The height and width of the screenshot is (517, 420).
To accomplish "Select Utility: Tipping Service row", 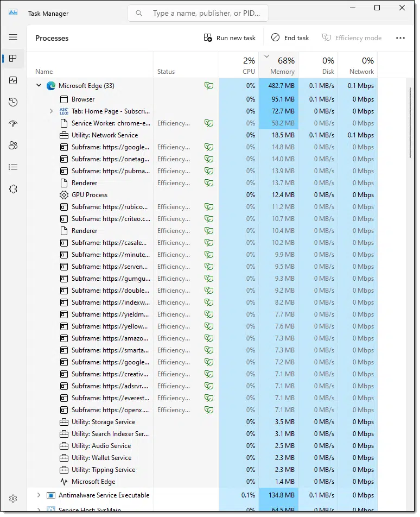I will [x=202, y=470].
